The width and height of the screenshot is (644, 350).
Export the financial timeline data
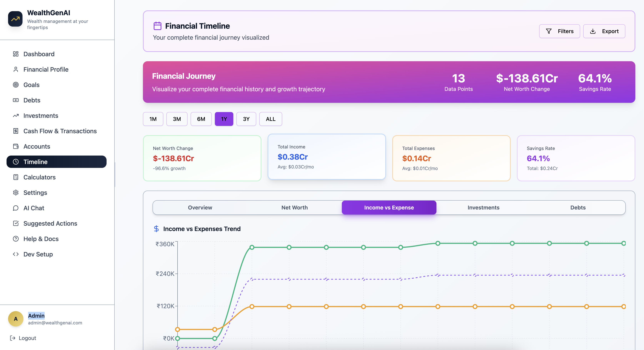click(x=604, y=31)
